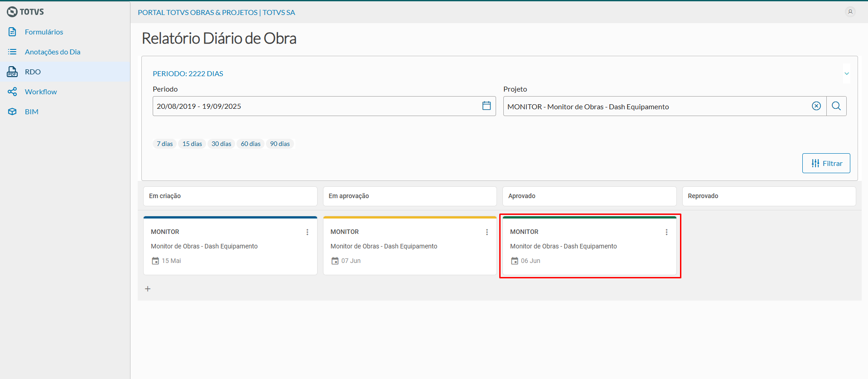Click the Projeto search magnifier icon
The image size is (868, 379).
click(x=836, y=106)
